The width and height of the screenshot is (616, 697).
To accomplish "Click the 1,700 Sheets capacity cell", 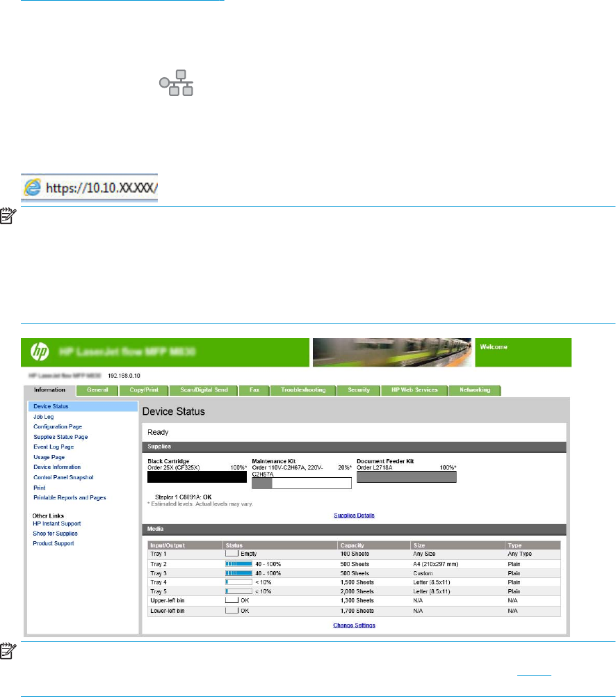I will point(357,611).
